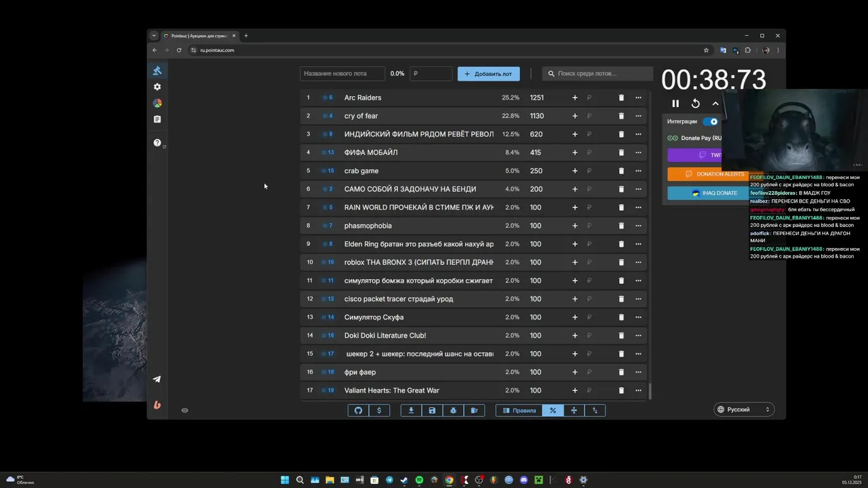Select the cisco packet tracer lot name

coord(399,299)
